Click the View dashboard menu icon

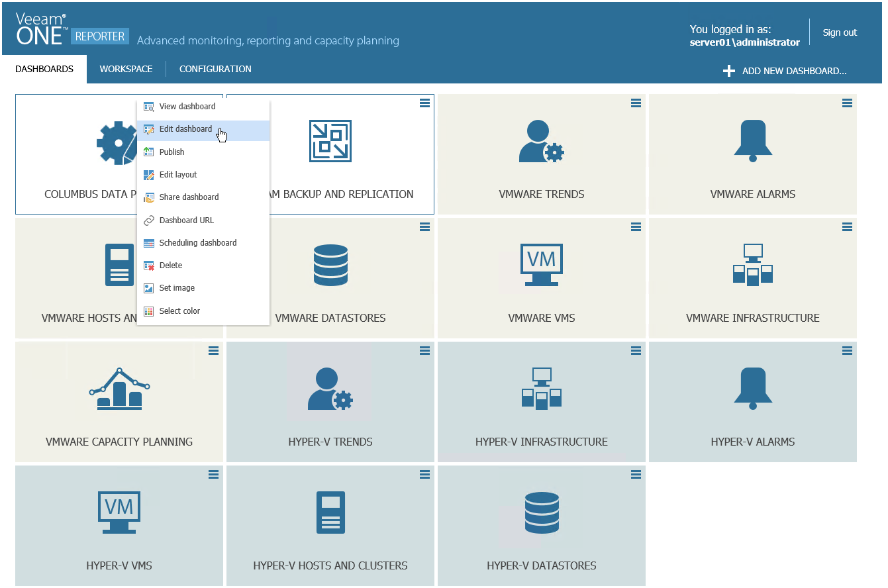pos(149,107)
